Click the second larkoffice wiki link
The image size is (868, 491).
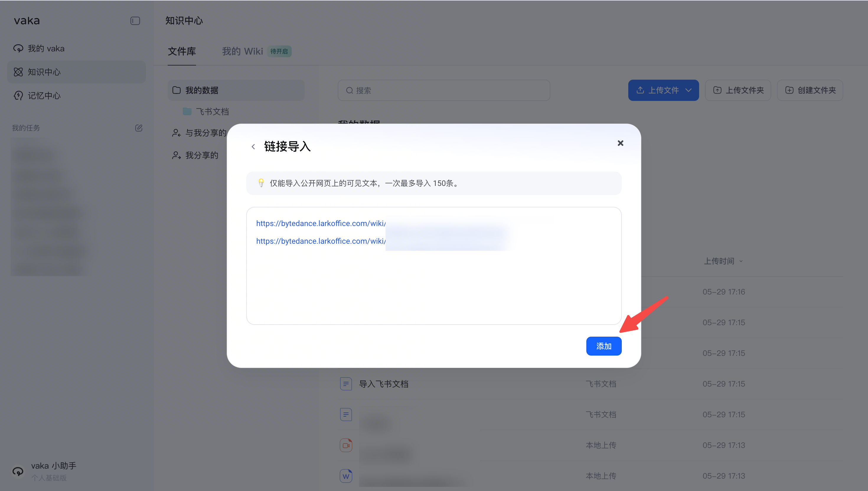point(321,241)
